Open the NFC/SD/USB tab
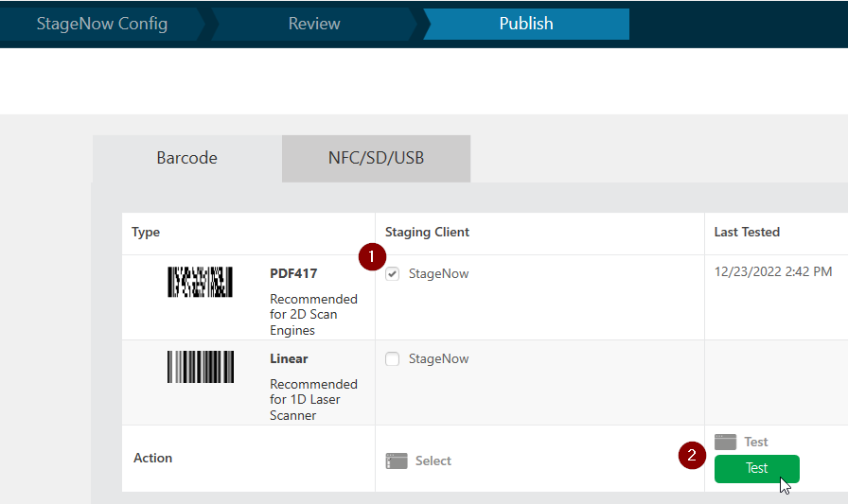Viewport: 848px width, 504px height. pos(376,158)
